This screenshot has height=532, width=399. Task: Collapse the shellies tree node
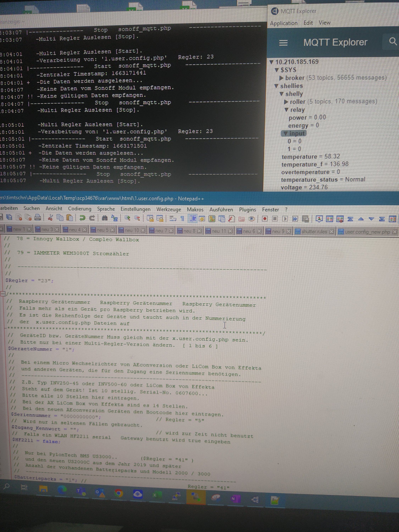pos(276,86)
